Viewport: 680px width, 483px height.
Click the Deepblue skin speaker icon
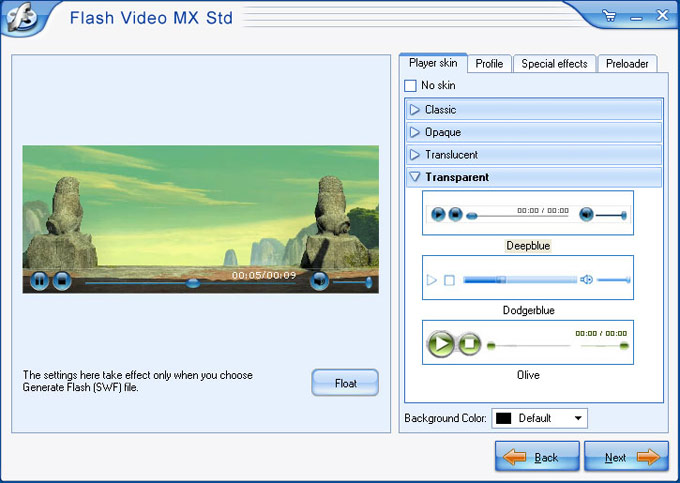(x=586, y=214)
